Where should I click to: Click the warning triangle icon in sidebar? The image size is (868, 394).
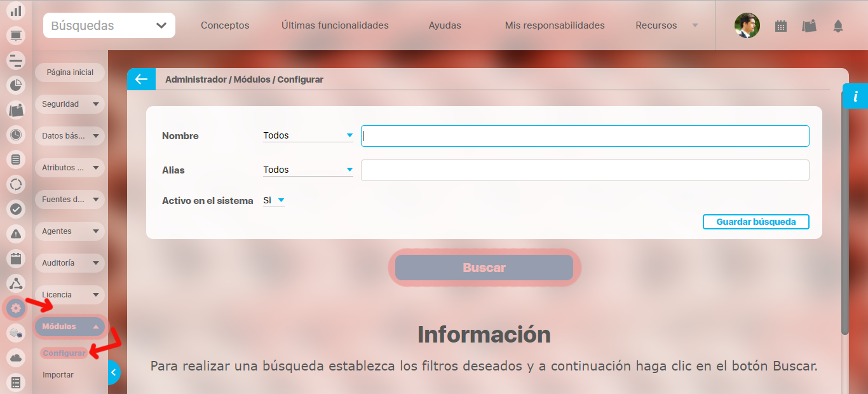point(16,234)
